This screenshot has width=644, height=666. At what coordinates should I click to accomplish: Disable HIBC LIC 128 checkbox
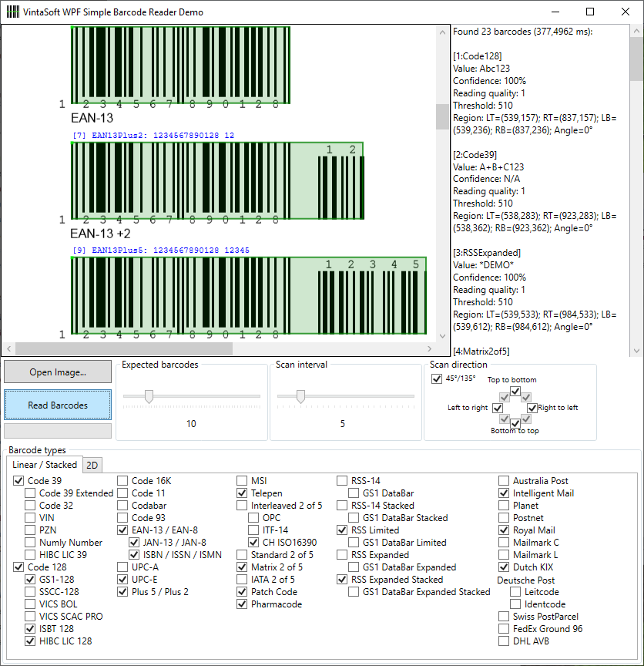[x=30, y=641]
